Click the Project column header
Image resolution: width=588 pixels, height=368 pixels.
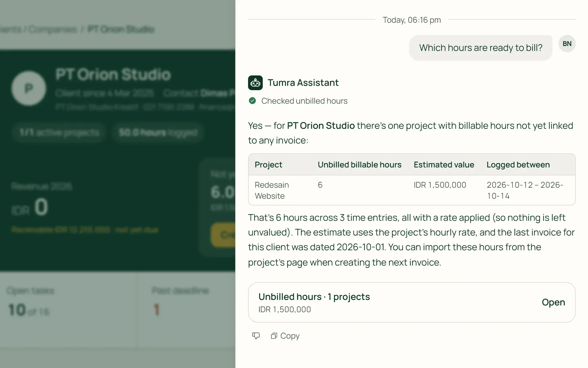pos(268,165)
